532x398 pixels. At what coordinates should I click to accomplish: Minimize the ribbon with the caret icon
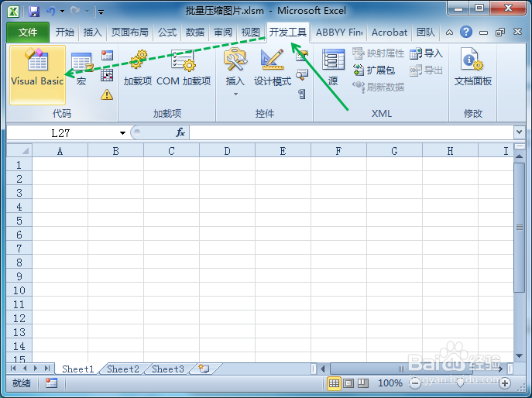pos(449,33)
